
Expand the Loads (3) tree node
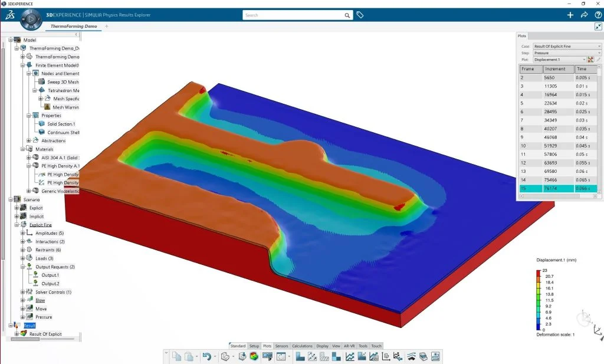pos(23,258)
